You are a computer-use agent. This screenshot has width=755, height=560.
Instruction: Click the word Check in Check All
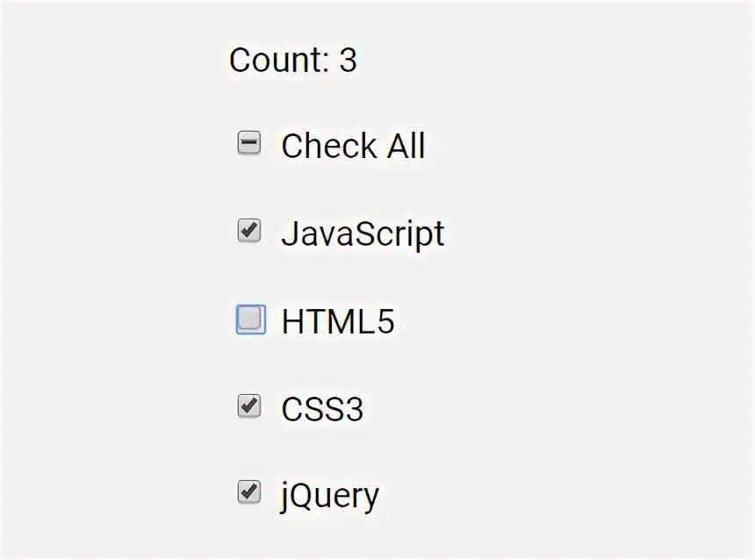pyautogui.click(x=329, y=146)
